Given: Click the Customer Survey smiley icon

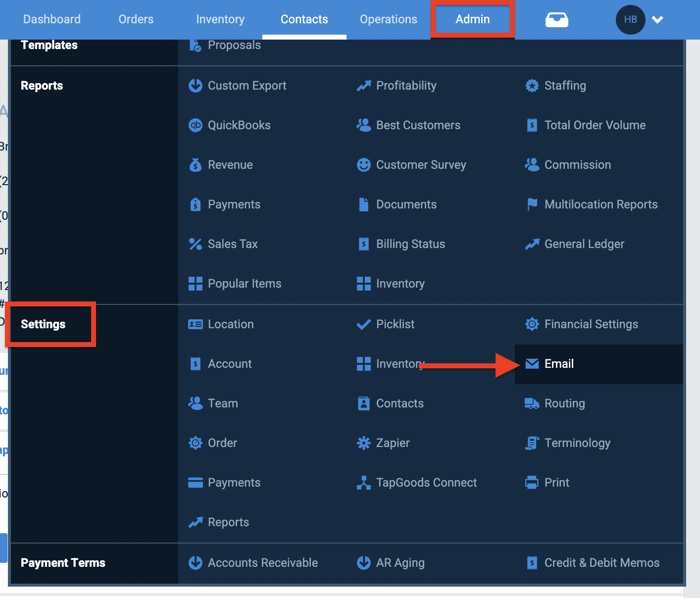Looking at the screenshot, I should pos(364,165).
